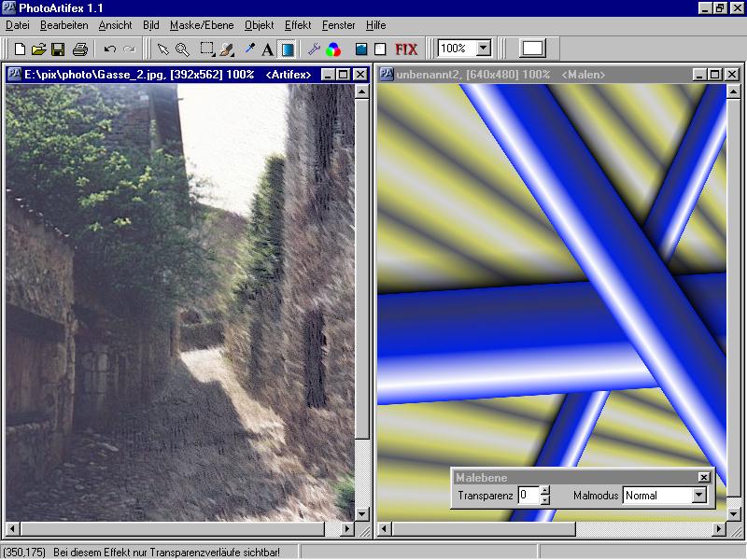Click scroll right arrow in Gasse_2.jpg window

(347, 528)
